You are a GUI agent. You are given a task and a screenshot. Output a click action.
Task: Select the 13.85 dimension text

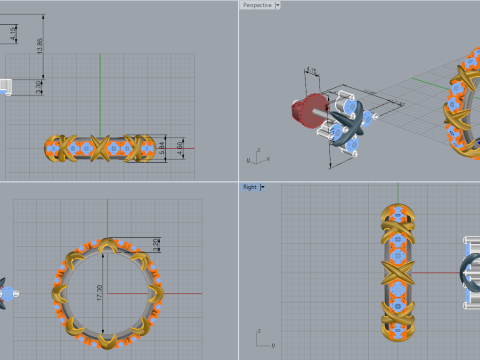[x=40, y=46]
